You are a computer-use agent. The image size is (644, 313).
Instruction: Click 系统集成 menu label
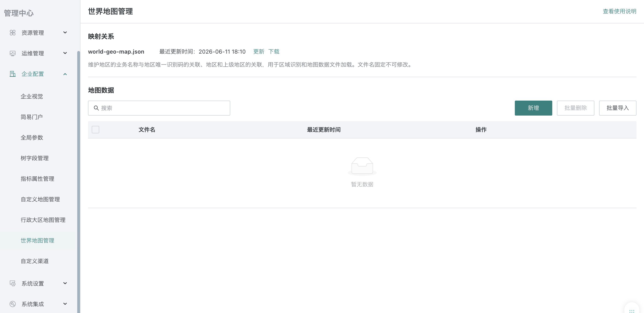click(x=33, y=304)
